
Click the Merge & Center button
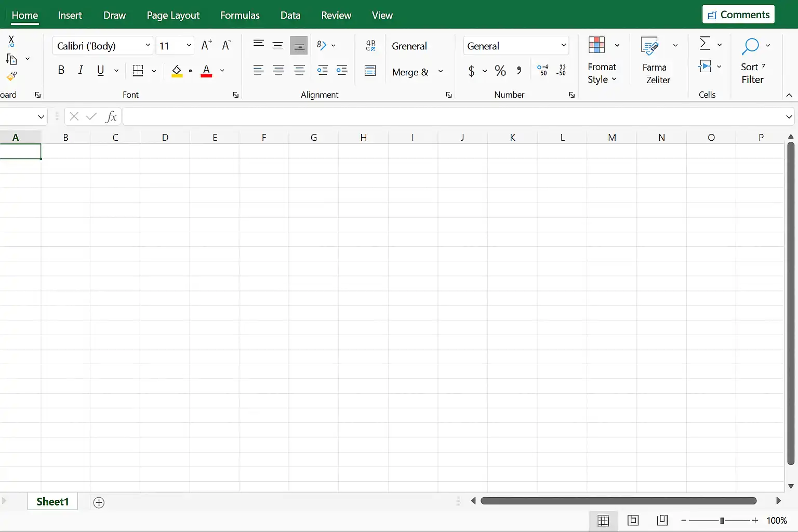410,72
